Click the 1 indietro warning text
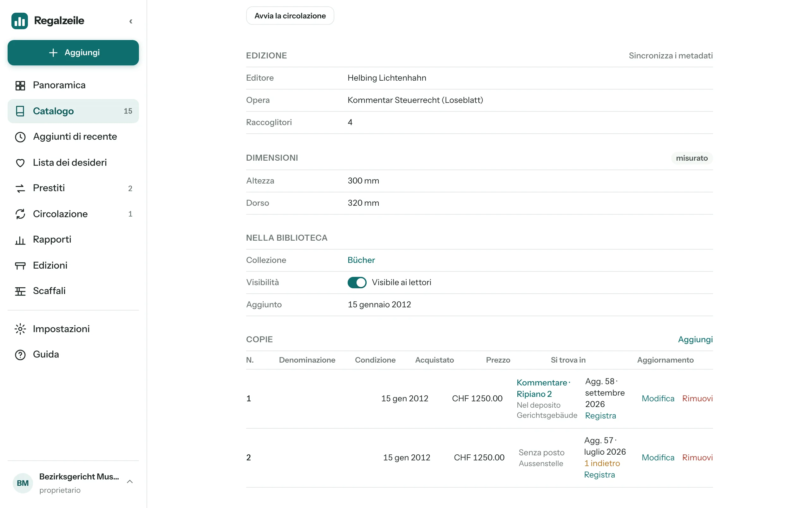 tap(602, 463)
